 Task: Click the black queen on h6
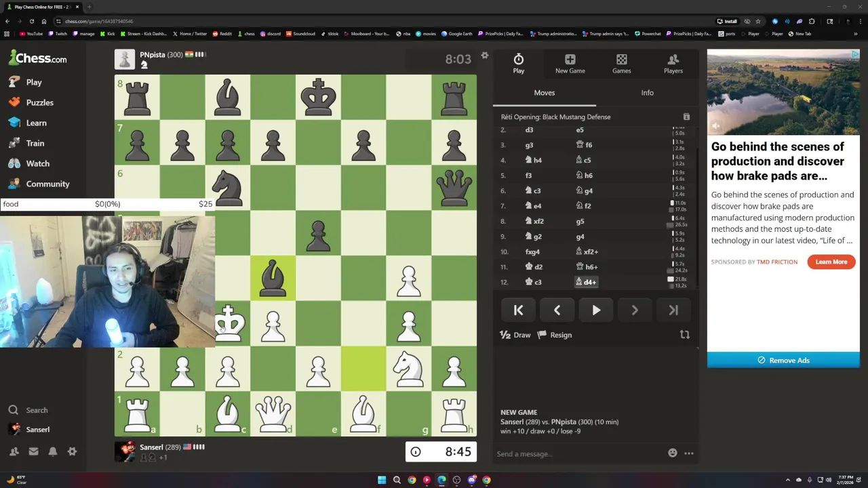point(454,188)
